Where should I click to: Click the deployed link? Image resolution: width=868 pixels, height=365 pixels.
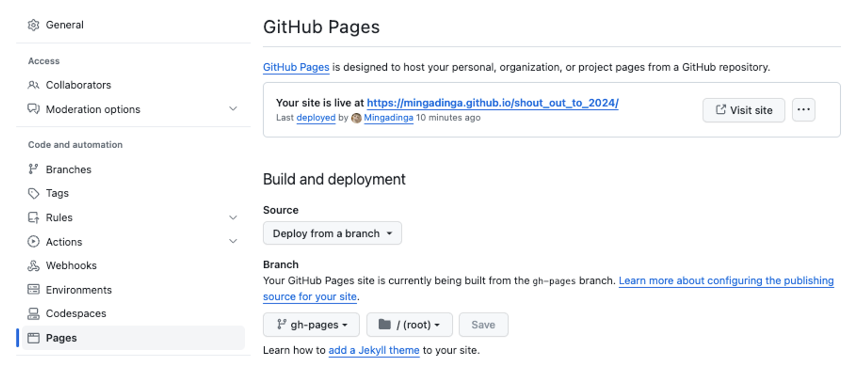[316, 118]
